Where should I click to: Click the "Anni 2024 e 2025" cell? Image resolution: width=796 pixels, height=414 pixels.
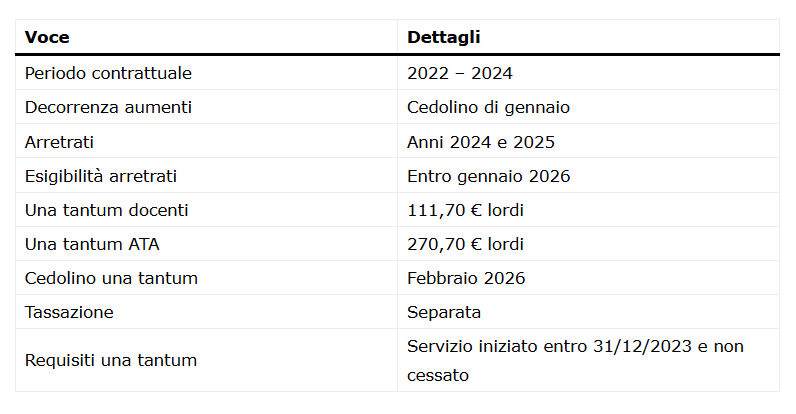[481, 142]
